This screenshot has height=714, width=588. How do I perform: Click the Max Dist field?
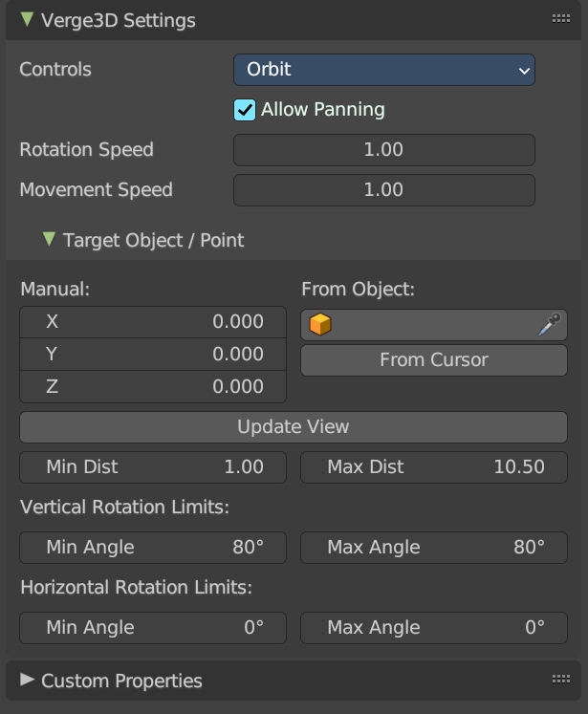434,467
